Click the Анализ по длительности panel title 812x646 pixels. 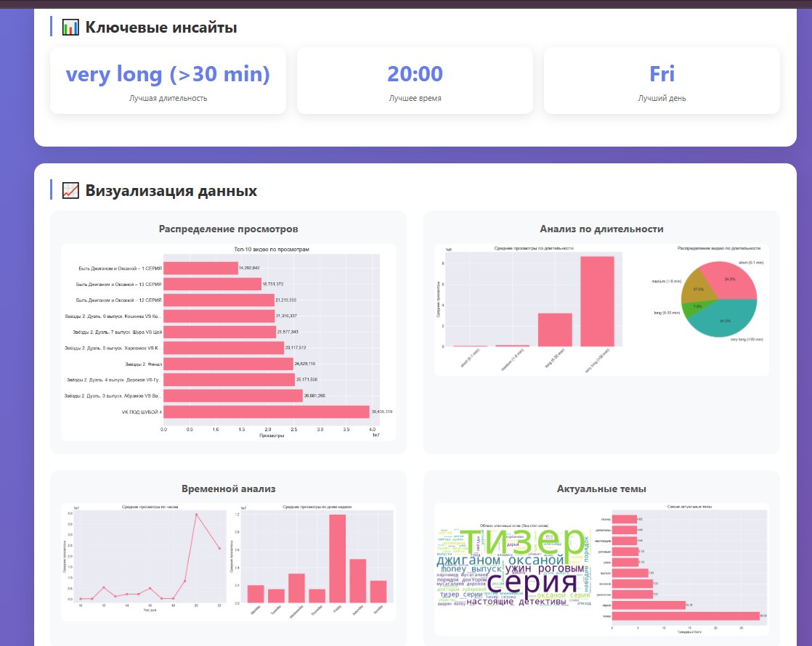(601, 229)
